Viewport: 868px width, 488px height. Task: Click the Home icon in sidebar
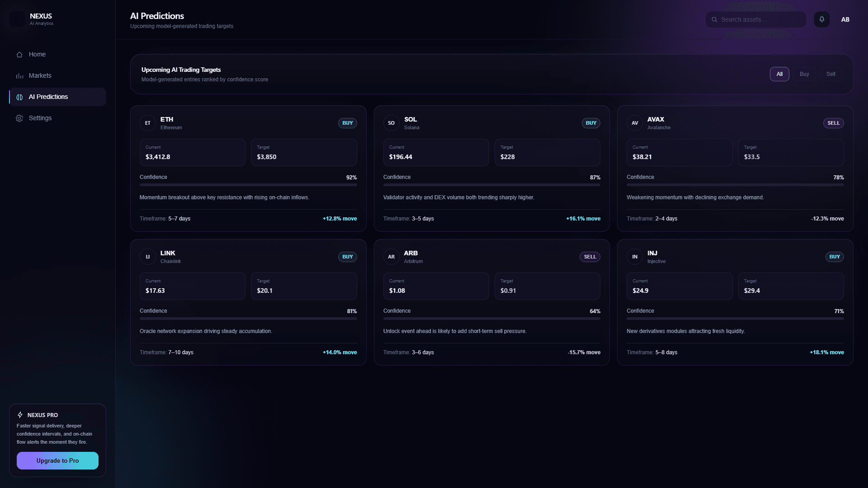[x=19, y=55]
